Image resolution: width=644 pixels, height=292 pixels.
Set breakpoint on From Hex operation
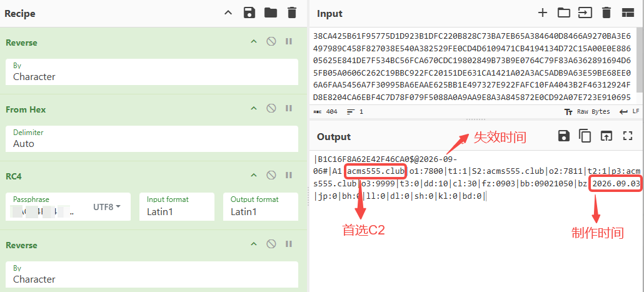point(289,108)
